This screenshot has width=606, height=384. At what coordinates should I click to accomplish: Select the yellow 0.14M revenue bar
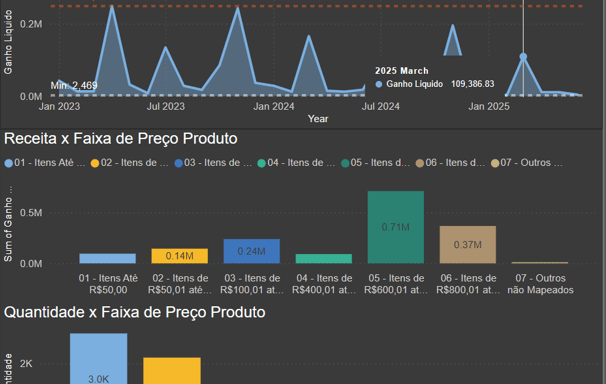click(180, 256)
